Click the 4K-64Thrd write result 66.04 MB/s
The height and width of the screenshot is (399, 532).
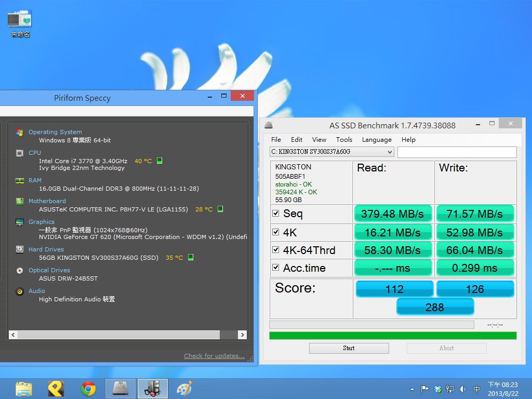point(475,250)
